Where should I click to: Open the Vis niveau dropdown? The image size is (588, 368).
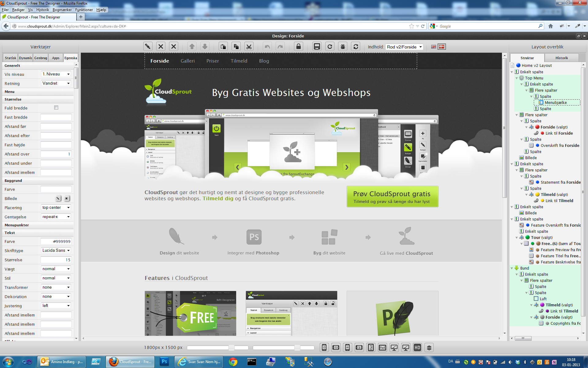tap(56, 74)
